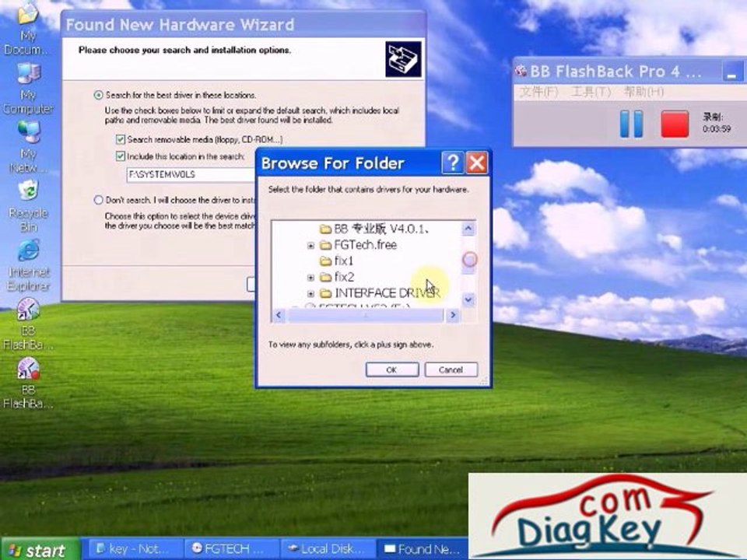The height and width of the screenshot is (560, 747).
Task: Expand the FGTech.free folder node
Action: pyautogui.click(x=310, y=245)
